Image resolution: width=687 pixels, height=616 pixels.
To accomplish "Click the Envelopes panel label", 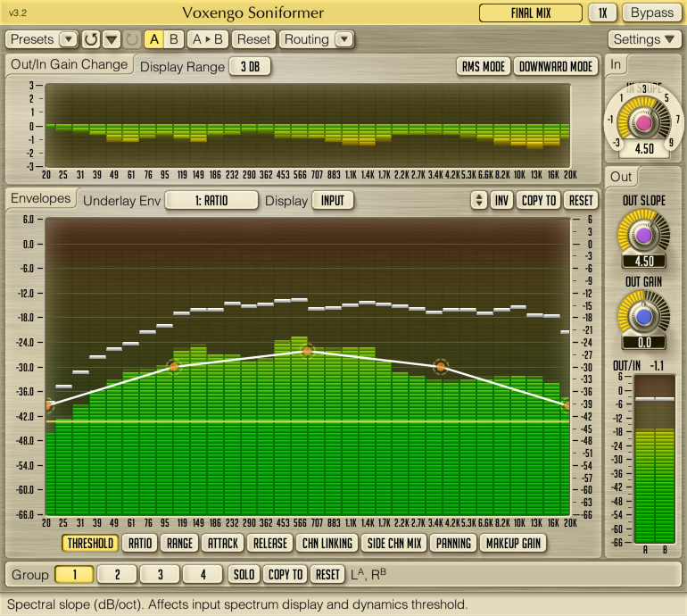I will pos(41,198).
